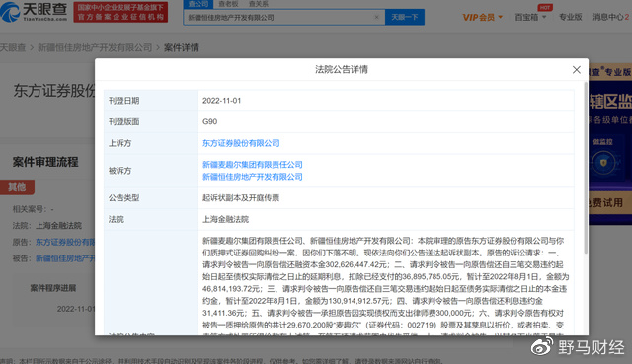
Task: Click the G90 edition value
Action: pos(210,121)
